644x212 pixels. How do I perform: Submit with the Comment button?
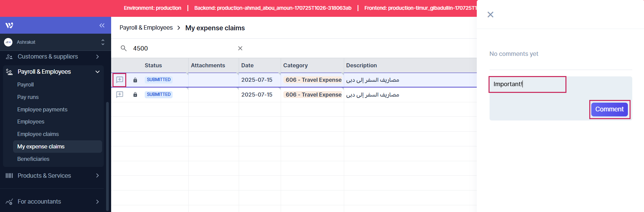(x=609, y=109)
